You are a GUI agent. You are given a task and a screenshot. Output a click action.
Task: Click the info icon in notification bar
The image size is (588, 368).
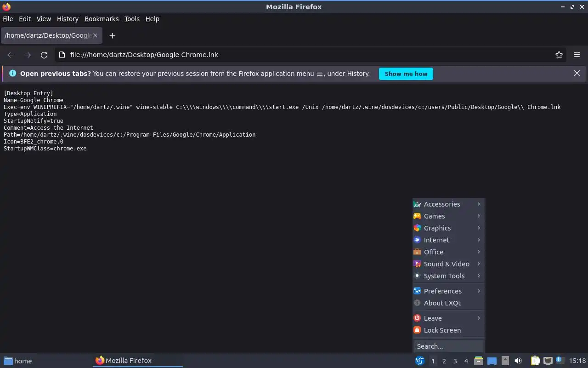(12, 74)
